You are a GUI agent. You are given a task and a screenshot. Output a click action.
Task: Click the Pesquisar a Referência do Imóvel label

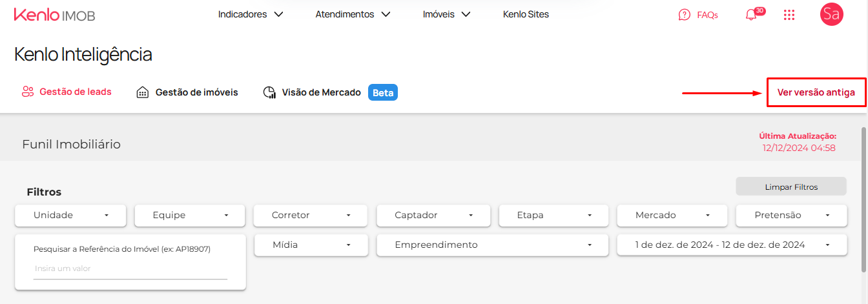(122, 249)
